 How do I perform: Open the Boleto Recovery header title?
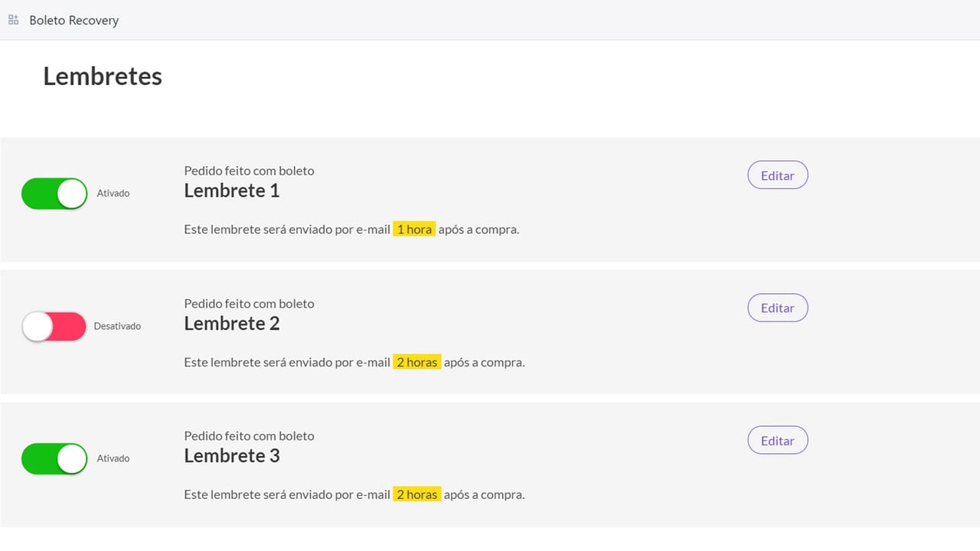tap(74, 21)
